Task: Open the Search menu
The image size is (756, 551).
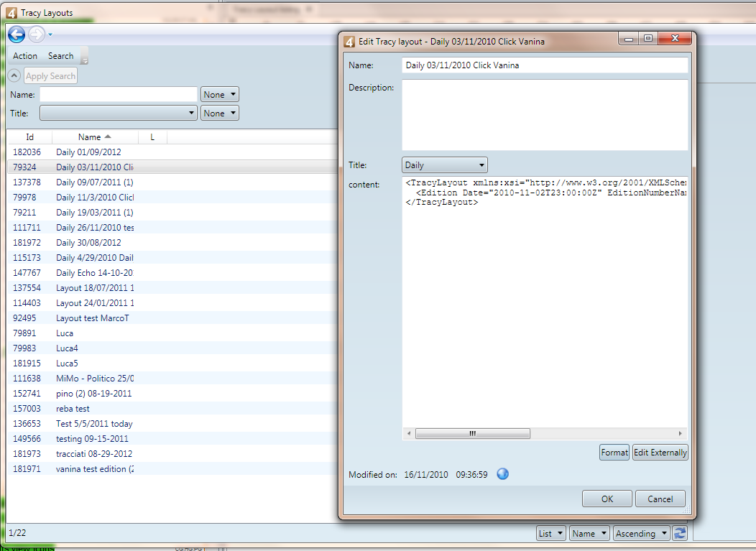Action: pos(61,56)
